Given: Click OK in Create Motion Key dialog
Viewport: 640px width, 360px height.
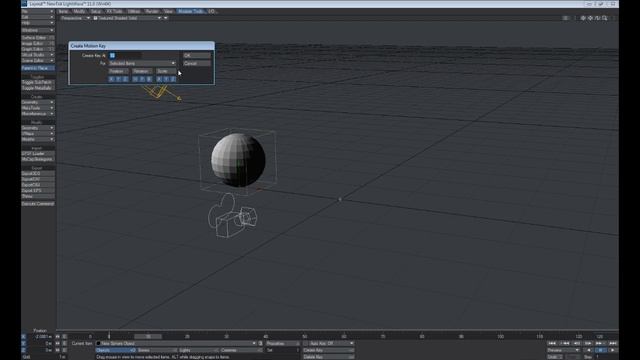Looking at the screenshot, I should coord(197,56).
